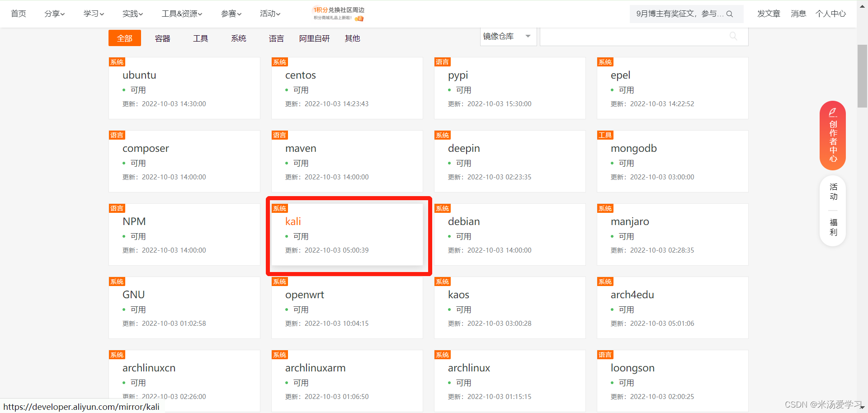Open the GNU mirror card
This screenshot has height=413, width=868.
click(184, 308)
